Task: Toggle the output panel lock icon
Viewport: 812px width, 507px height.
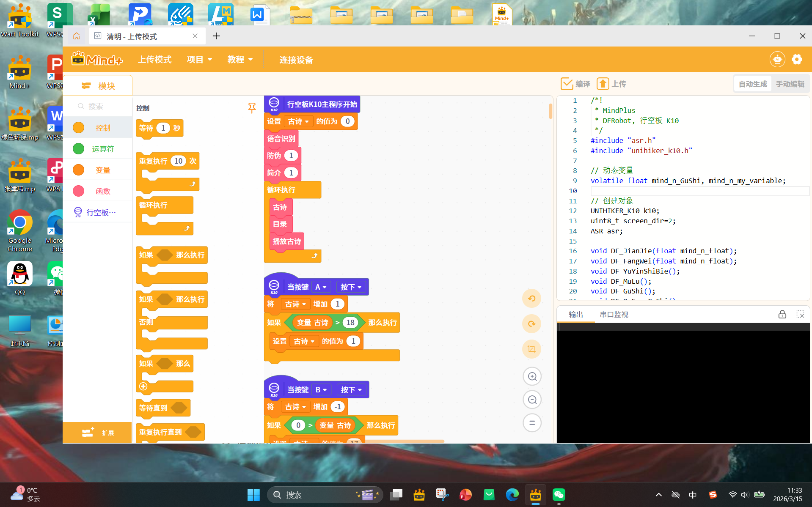Action: 782,314
